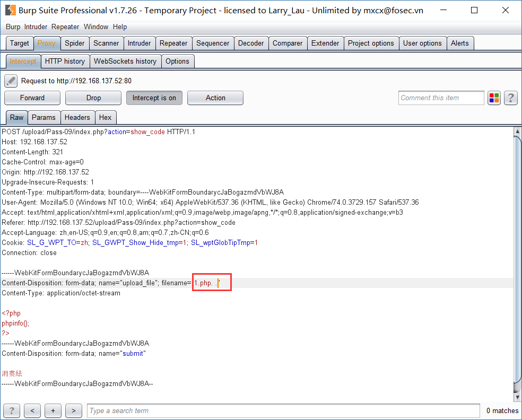Switch to the Headers view tab
522x420 pixels.
[x=77, y=118]
